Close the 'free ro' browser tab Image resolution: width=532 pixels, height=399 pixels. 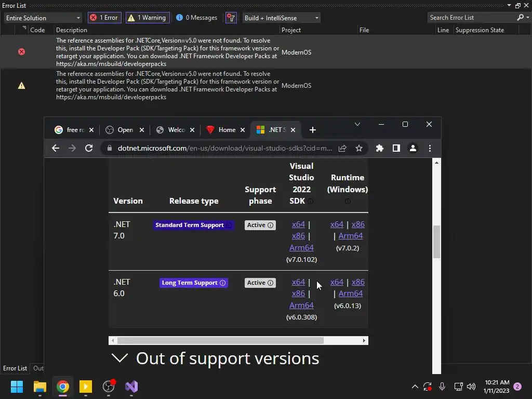[91, 130]
